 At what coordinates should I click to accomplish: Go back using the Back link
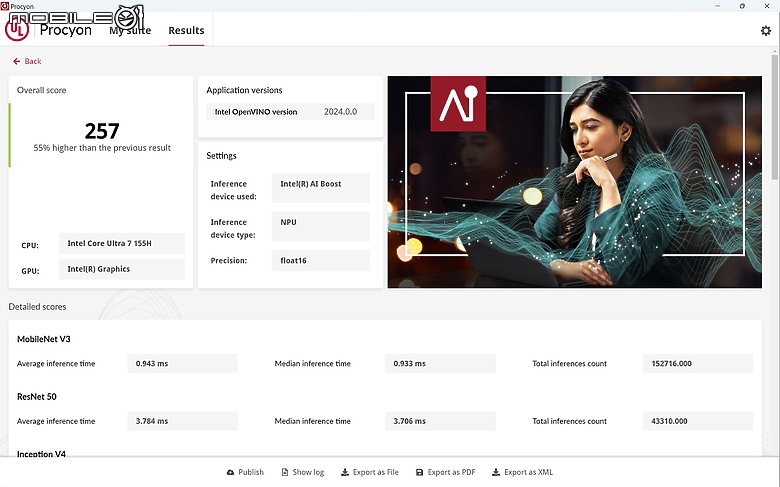27,61
